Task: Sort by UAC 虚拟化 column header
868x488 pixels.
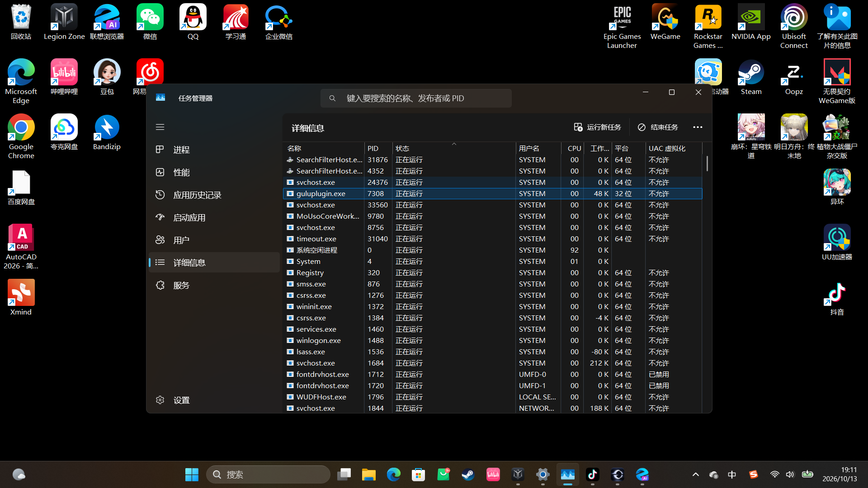Action: [x=674, y=148]
